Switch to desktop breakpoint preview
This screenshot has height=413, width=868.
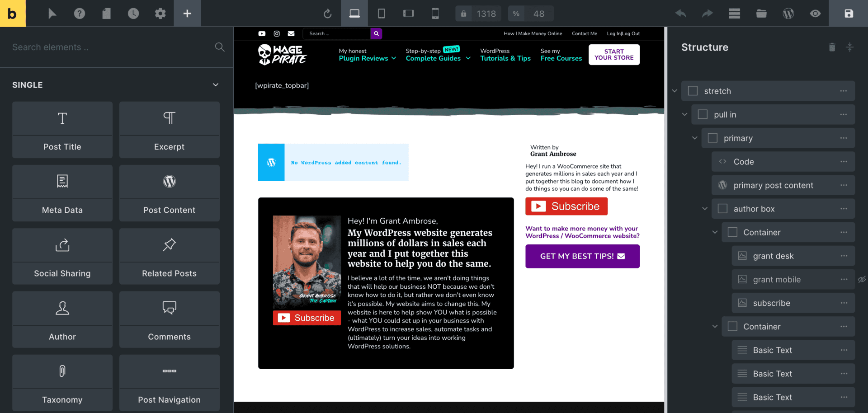pyautogui.click(x=354, y=14)
